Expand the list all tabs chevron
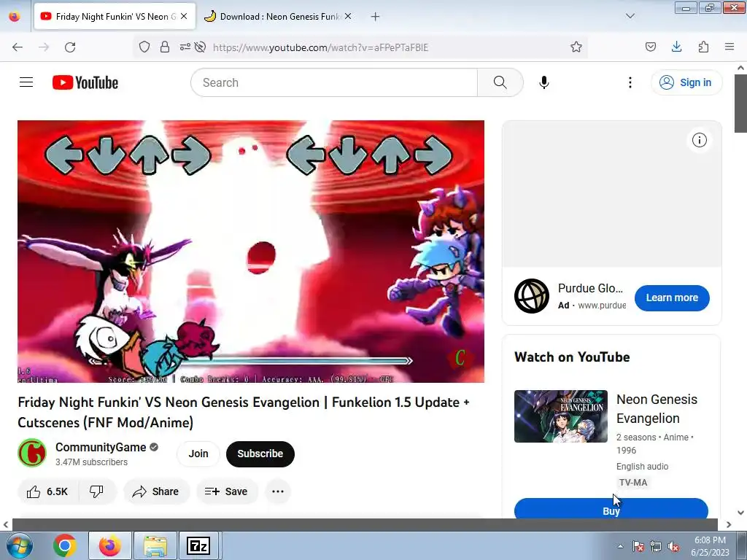The height and width of the screenshot is (560, 747). pos(630,16)
